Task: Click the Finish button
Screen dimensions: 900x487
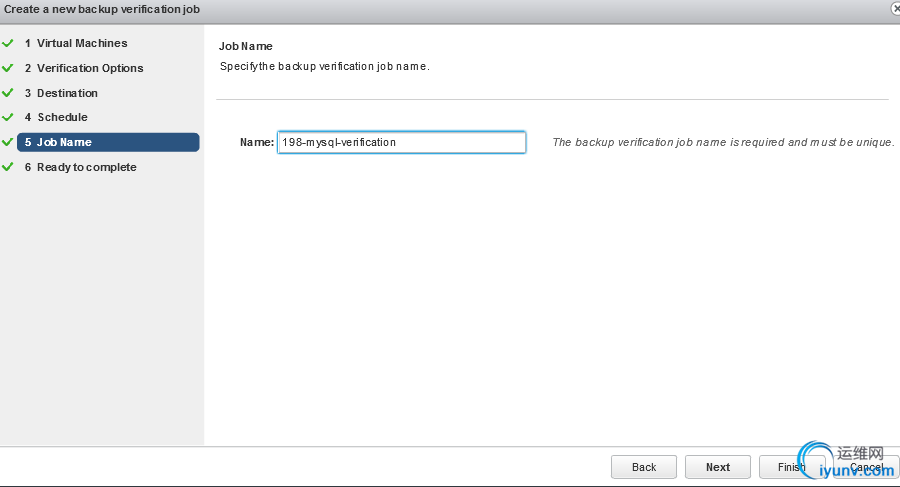Action: [x=792, y=467]
